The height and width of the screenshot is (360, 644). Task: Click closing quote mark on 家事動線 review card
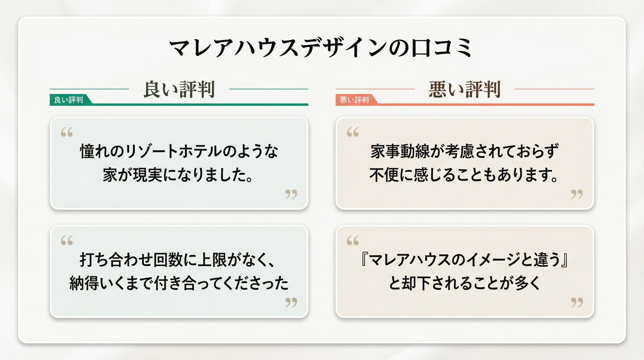point(577,194)
